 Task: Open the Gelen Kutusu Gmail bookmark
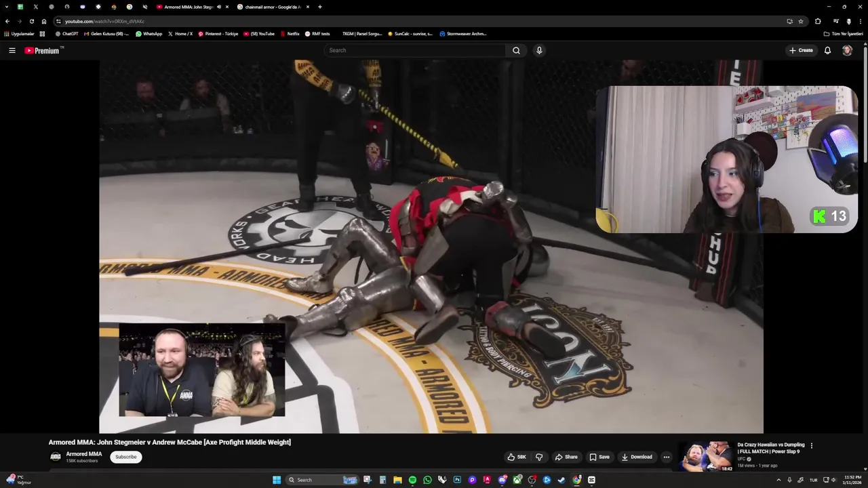click(106, 34)
